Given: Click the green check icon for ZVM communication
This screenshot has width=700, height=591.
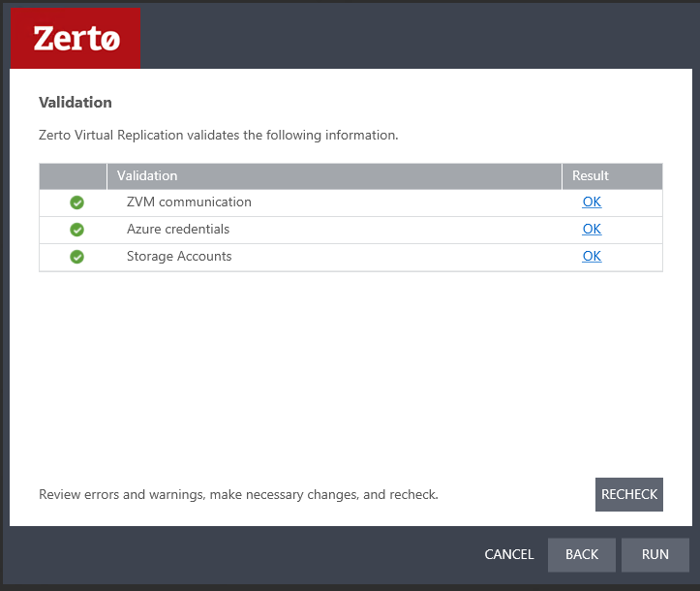Looking at the screenshot, I should coord(76,202).
